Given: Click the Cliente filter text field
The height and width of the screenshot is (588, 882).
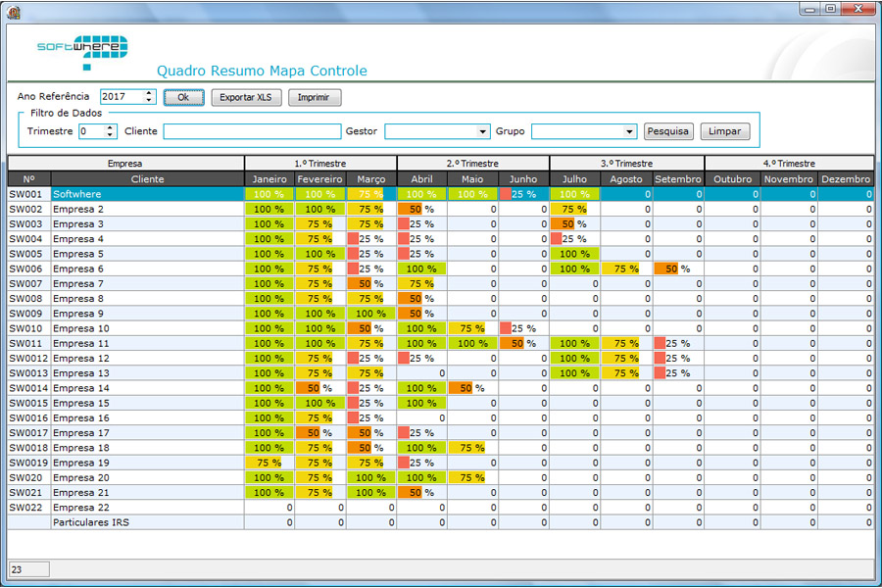Looking at the screenshot, I should point(252,131).
